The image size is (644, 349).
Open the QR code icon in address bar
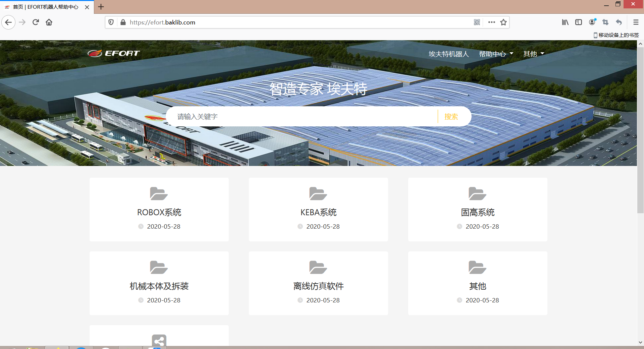477,22
